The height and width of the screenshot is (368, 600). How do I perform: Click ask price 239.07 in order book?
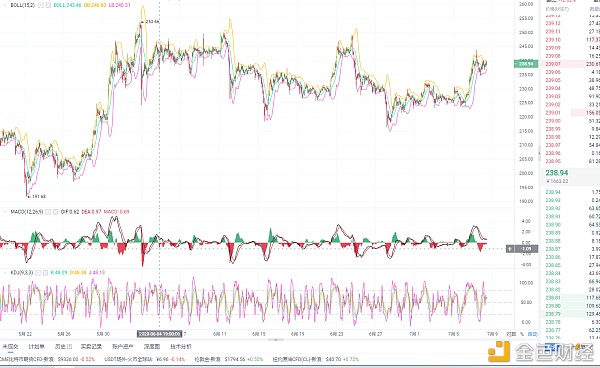click(x=553, y=64)
